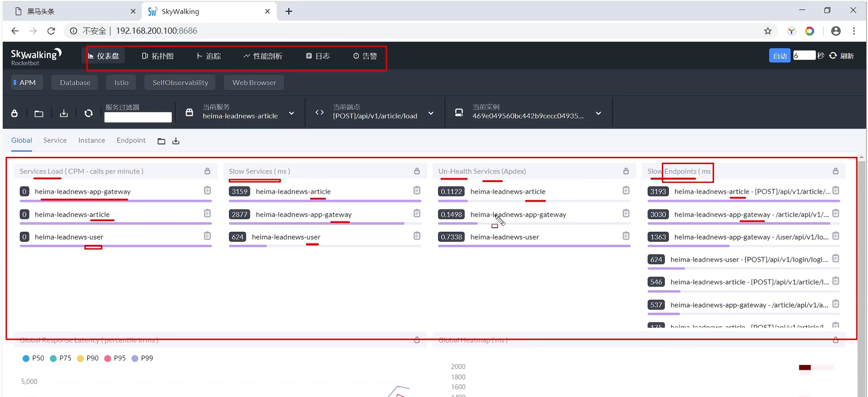Image resolution: width=868 pixels, height=397 pixels.
Task: Toggle the P90 legend series
Action: coord(88,358)
